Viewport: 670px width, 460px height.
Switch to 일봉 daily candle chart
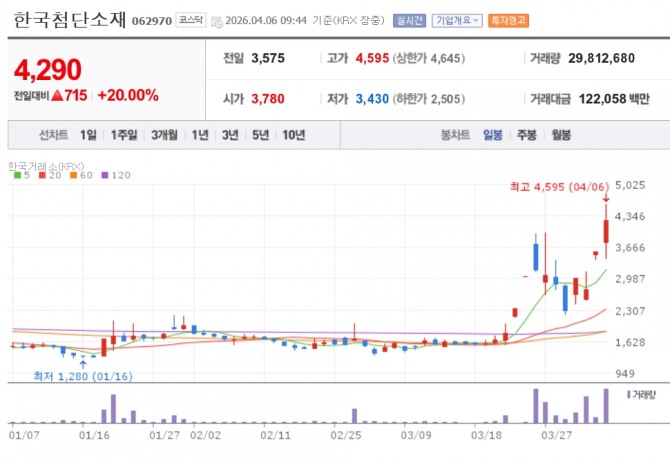(x=493, y=135)
